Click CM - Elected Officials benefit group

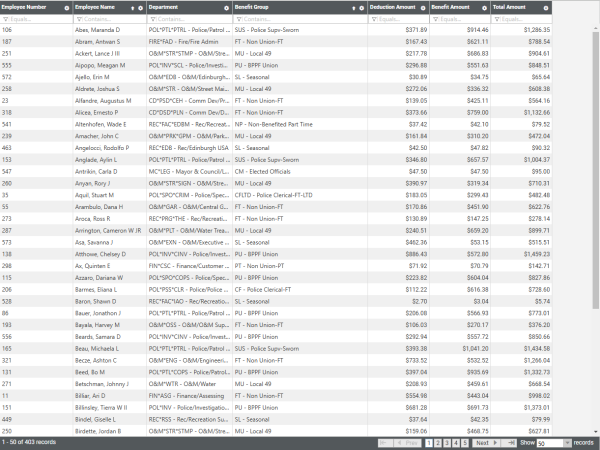pos(262,171)
